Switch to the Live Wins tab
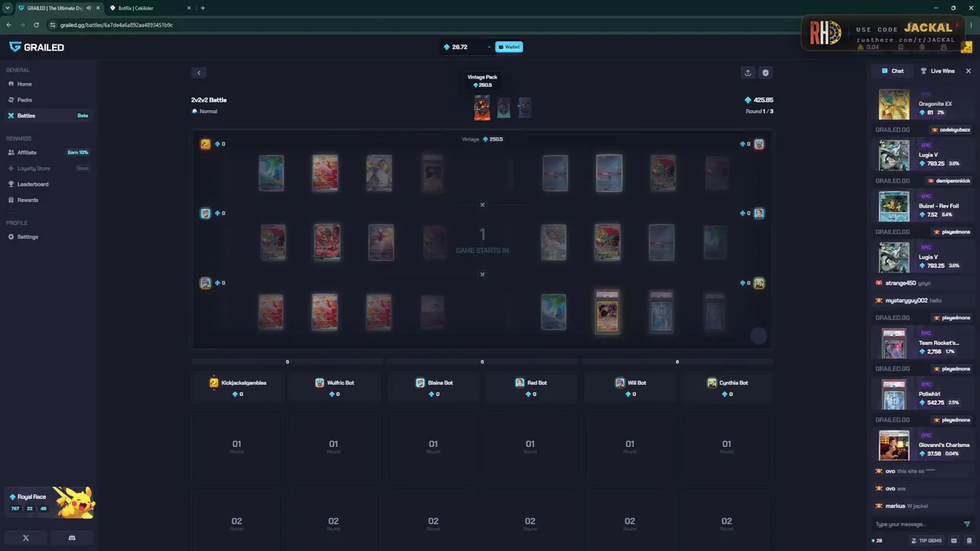Image resolution: width=980 pixels, height=551 pixels. coord(938,71)
